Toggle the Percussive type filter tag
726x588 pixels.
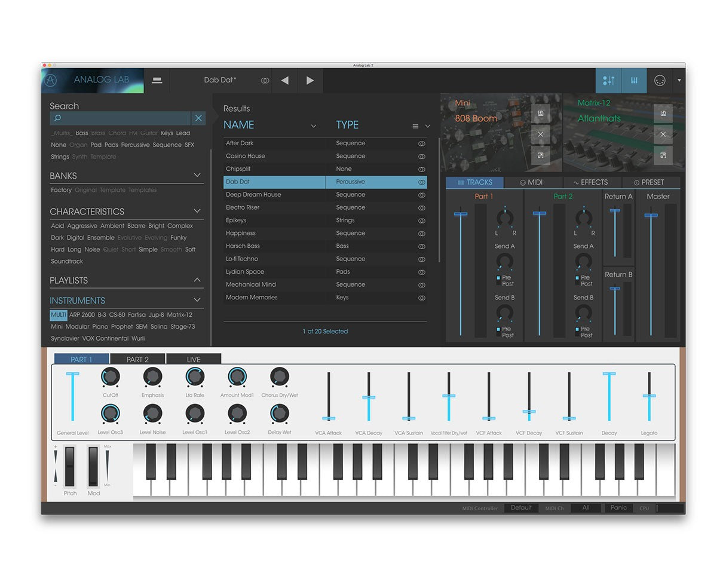coord(135,145)
